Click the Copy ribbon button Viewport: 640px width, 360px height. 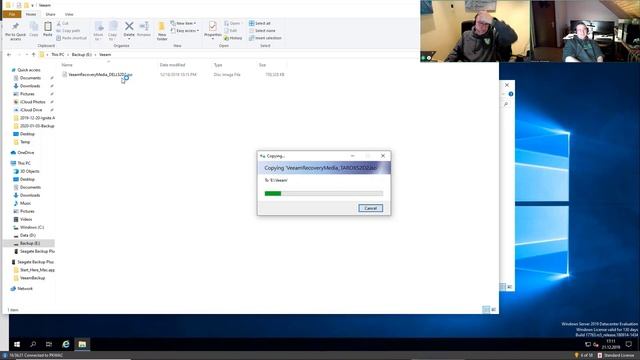tap(34, 29)
